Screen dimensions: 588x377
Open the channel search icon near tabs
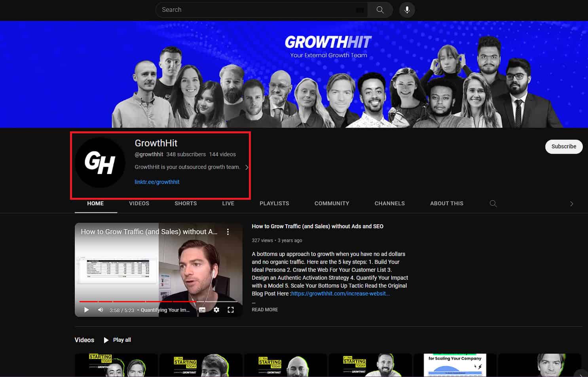(x=493, y=203)
